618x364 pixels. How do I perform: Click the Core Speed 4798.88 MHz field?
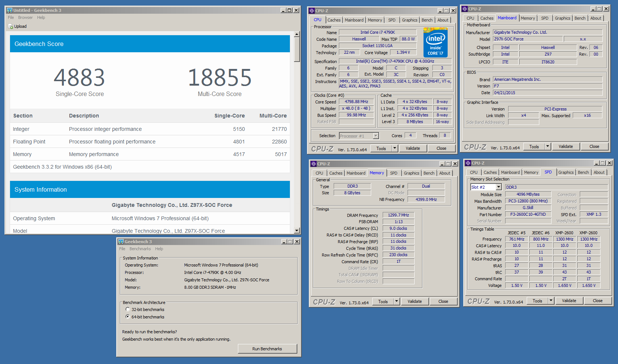pos(356,102)
